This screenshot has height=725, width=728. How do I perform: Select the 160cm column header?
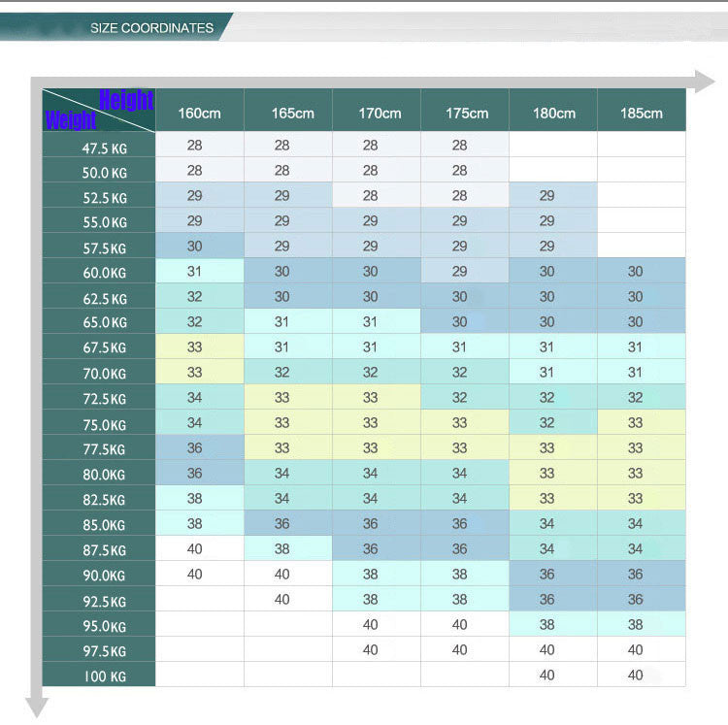199,113
